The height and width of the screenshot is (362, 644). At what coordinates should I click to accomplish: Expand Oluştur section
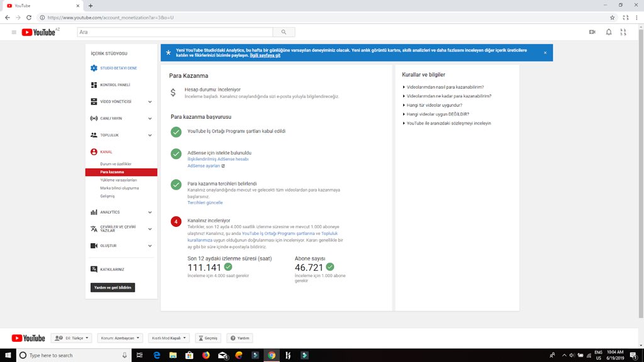[x=150, y=246]
